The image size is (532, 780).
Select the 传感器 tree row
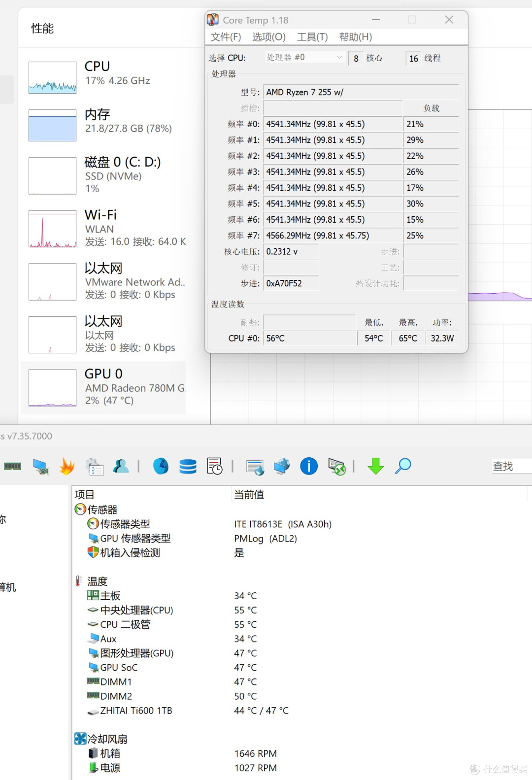[x=102, y=509]
